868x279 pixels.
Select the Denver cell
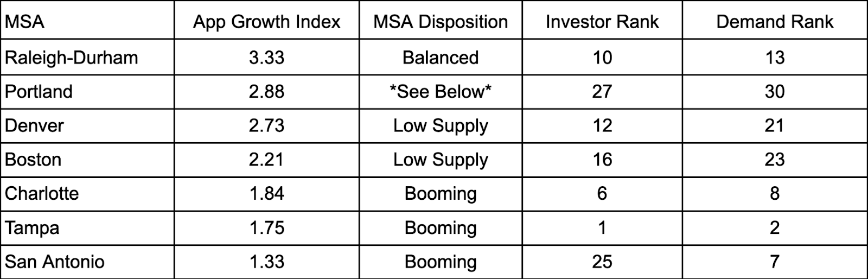tap(35, 125)
